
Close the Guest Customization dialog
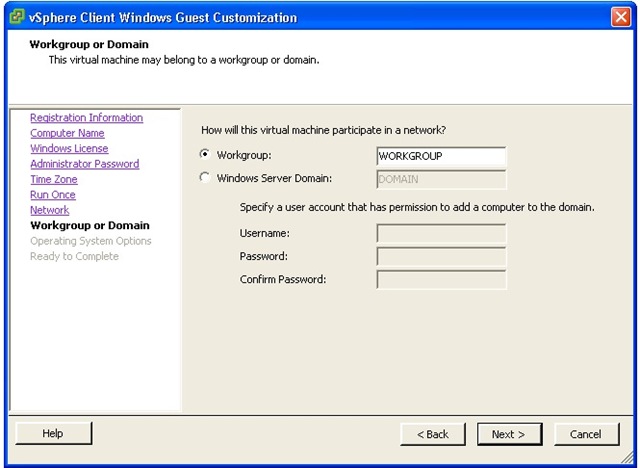(620, 17)
